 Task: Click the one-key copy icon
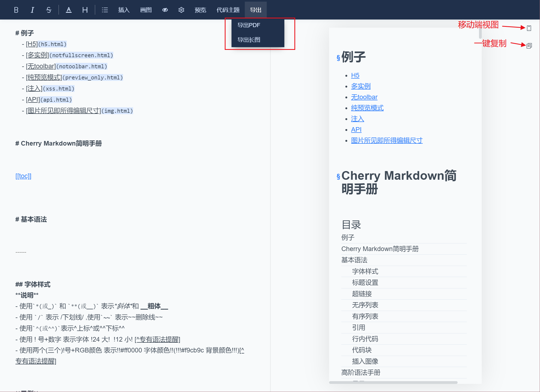(529, 46)
